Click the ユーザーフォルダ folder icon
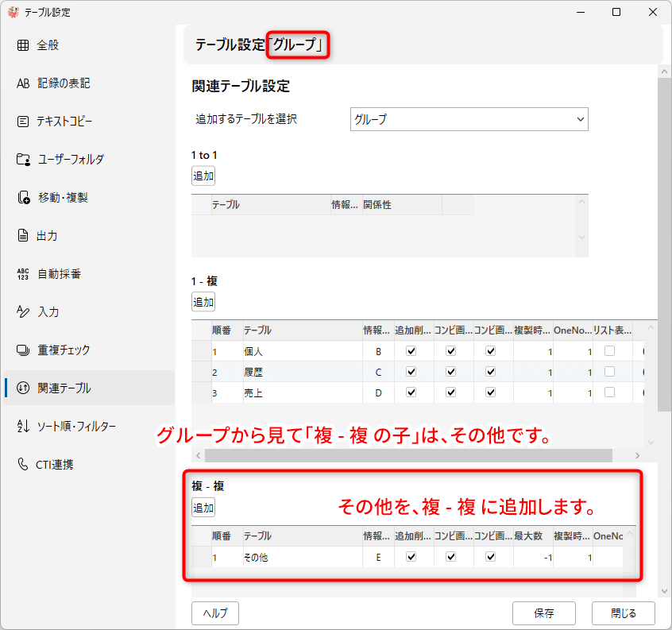 23,160
